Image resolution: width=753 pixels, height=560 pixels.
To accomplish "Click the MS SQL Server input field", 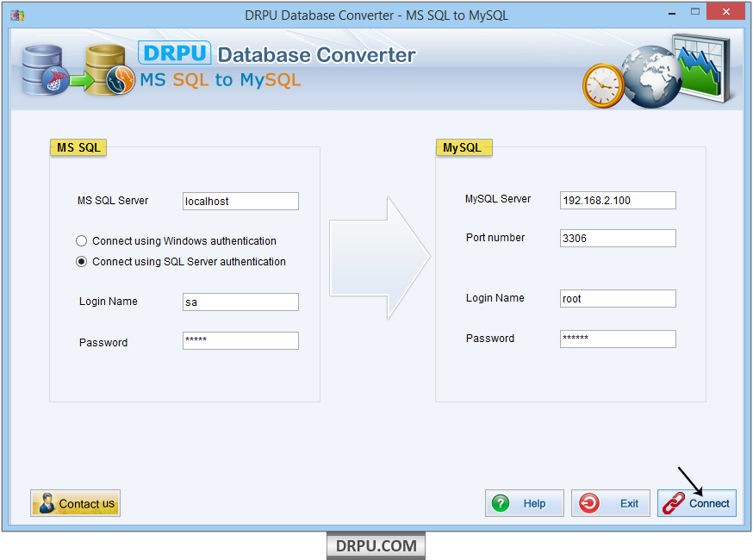I will click(x=240, y=202).
